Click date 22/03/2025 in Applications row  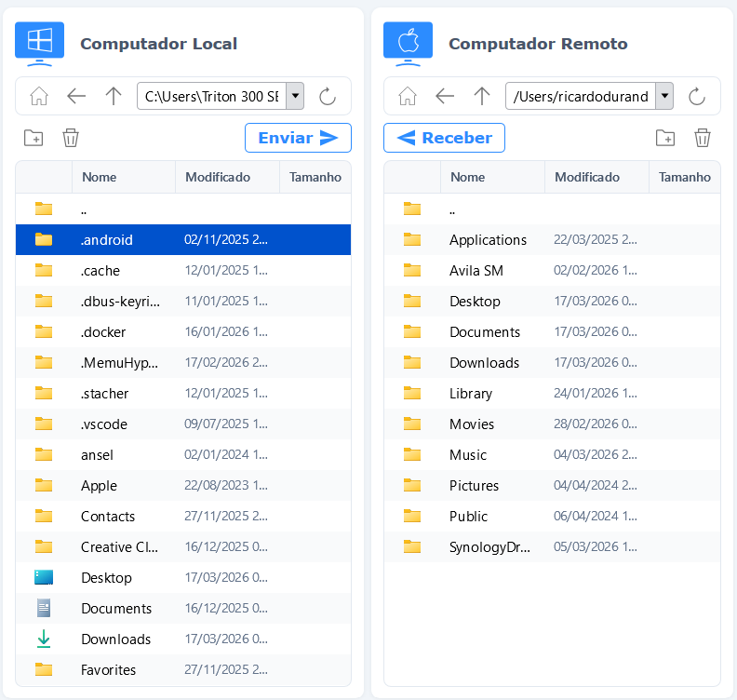click(x=595, y=239)
